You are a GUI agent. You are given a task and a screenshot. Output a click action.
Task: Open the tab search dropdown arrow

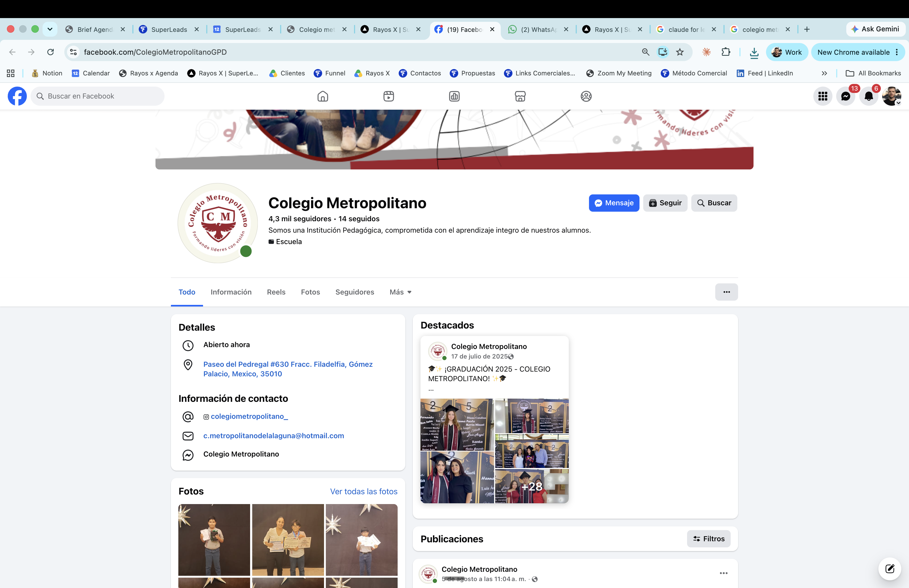click(x=50, y=29)
